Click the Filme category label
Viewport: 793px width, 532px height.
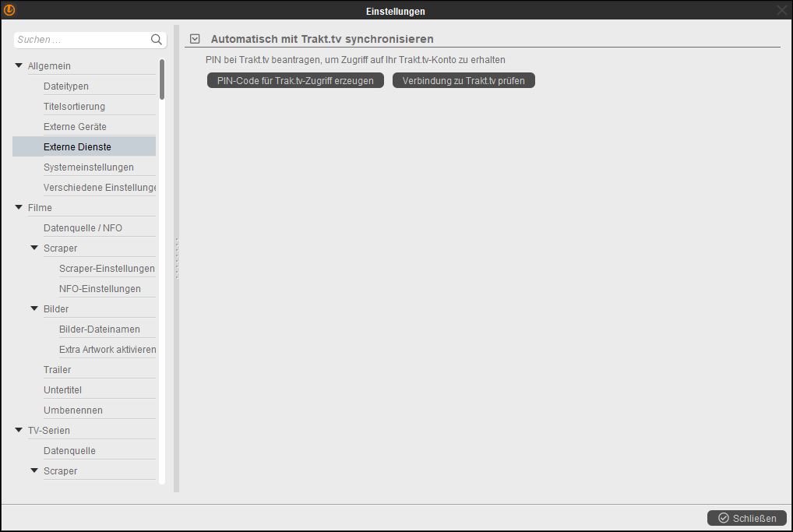pyautogui.click(x=40, y=207)
